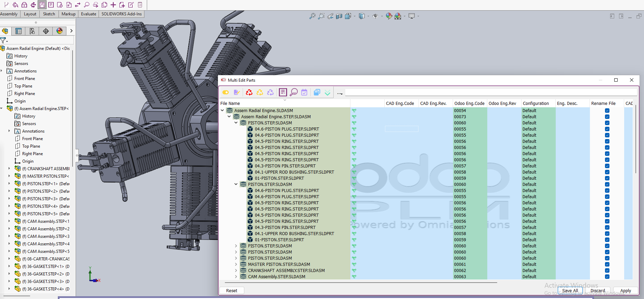Switch to the Layout tab

30,14
